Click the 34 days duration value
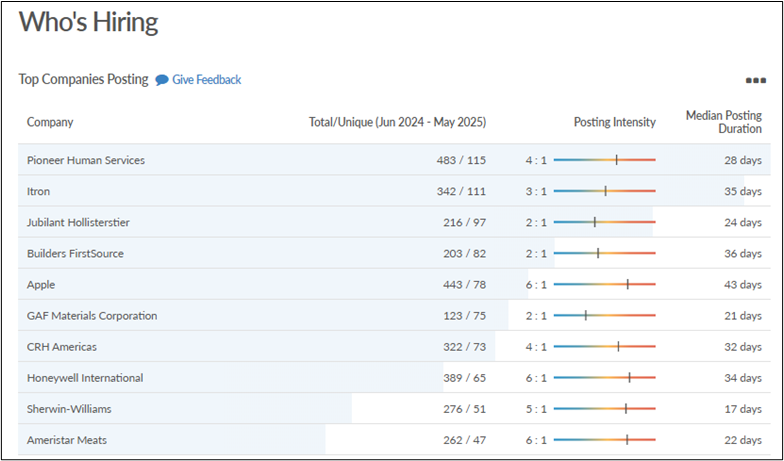 743,378
